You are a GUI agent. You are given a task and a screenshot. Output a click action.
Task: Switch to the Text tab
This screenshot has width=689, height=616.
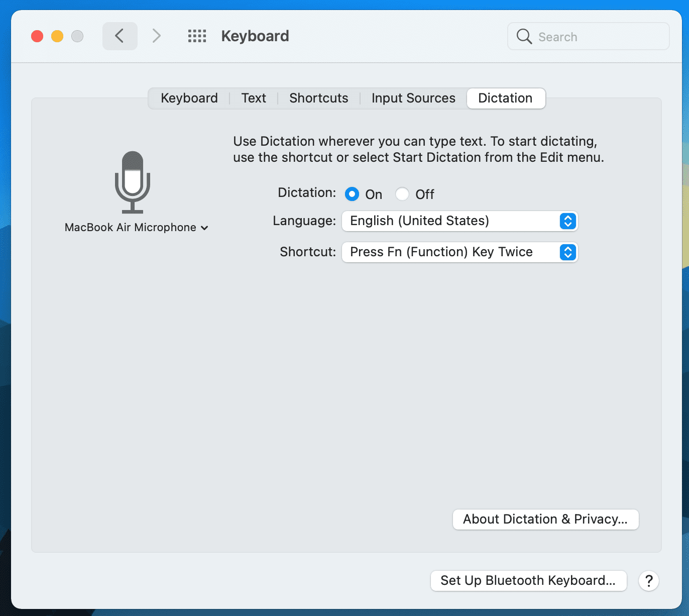(254, 98)
